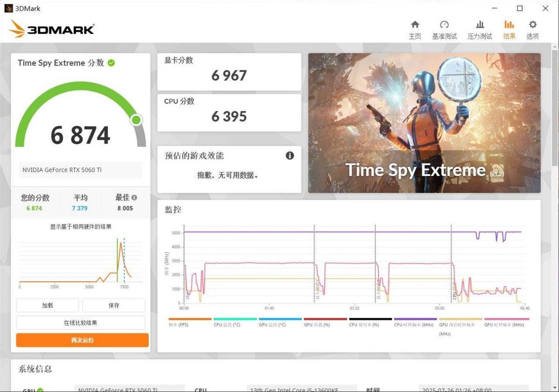
Task: Click the orange 再次运行 button
Action: [82, 340]
